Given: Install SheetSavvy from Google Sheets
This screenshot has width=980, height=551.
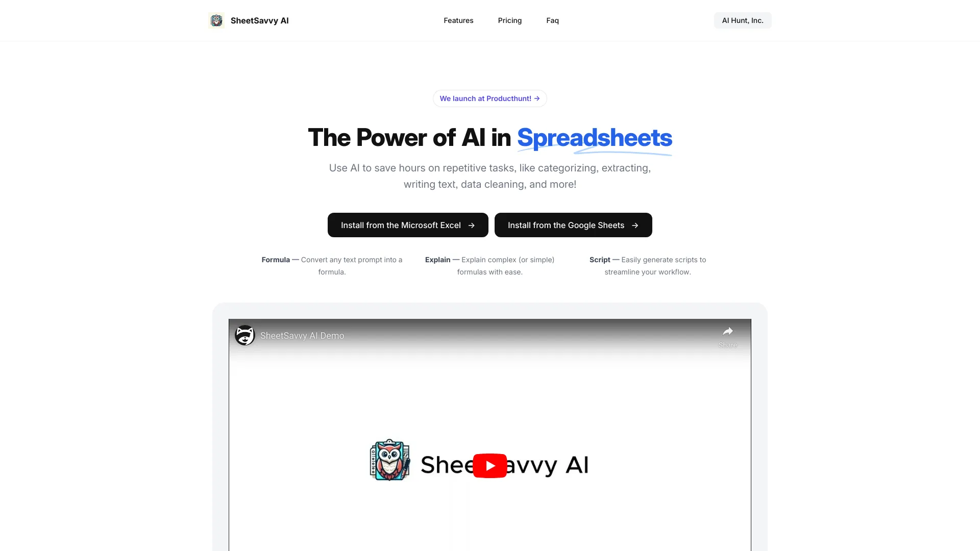Looking at the screenshot, I should [x=573, y=224].
